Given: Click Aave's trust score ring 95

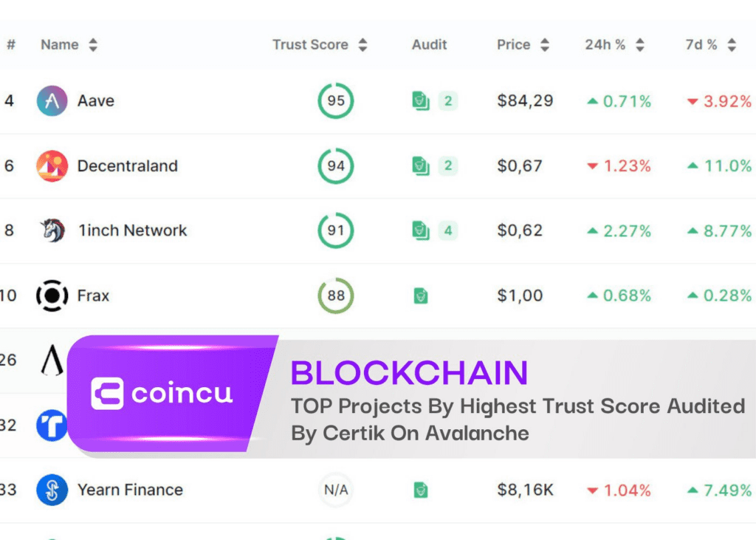Looking at the screenshot, I should pos(336,101).
